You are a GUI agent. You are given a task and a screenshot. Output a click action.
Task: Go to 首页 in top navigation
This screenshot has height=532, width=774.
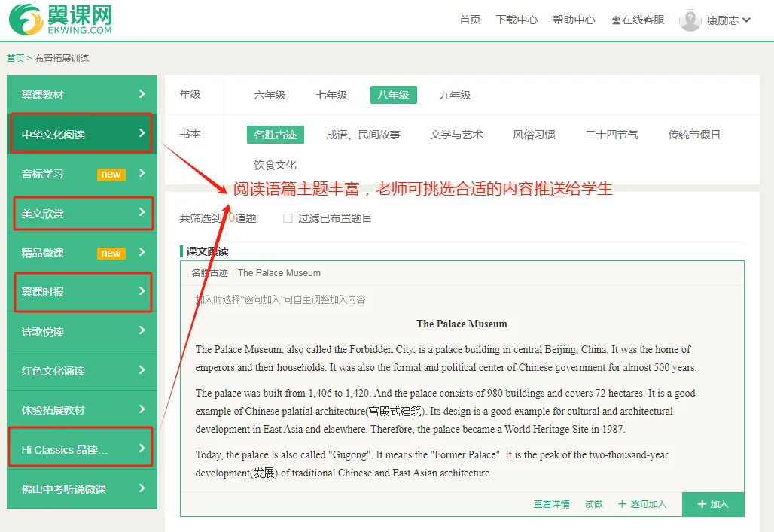tap(470, 20)
